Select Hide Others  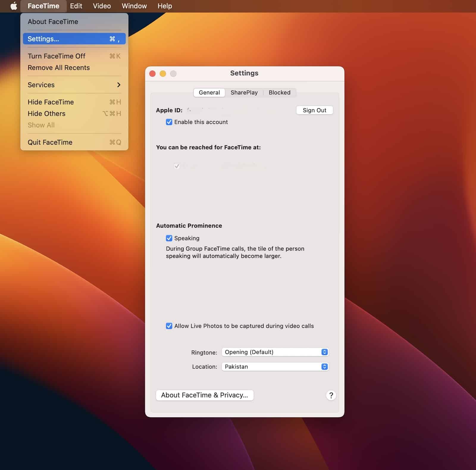74,113
